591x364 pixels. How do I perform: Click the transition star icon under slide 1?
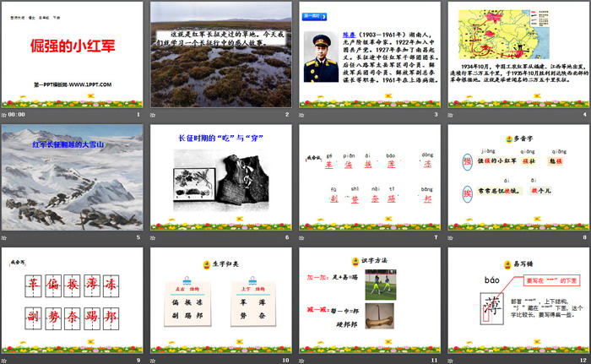3,115
